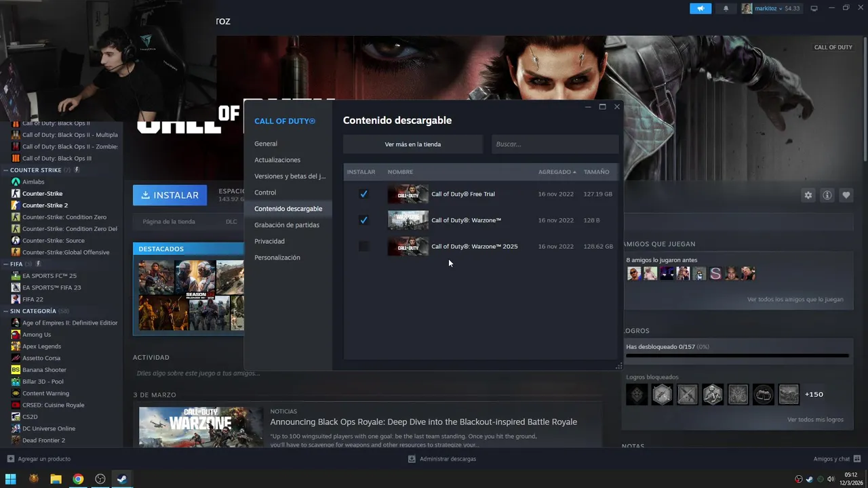Open Página de la tienda link
The image size is (868, 488).
pyautogui.click(x=169, y=222)
